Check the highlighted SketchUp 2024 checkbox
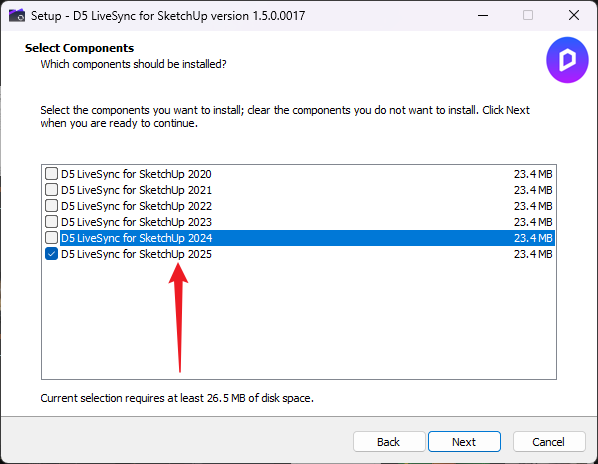Image resolution: width=598 pixels, height=464 pixels. 51,238
